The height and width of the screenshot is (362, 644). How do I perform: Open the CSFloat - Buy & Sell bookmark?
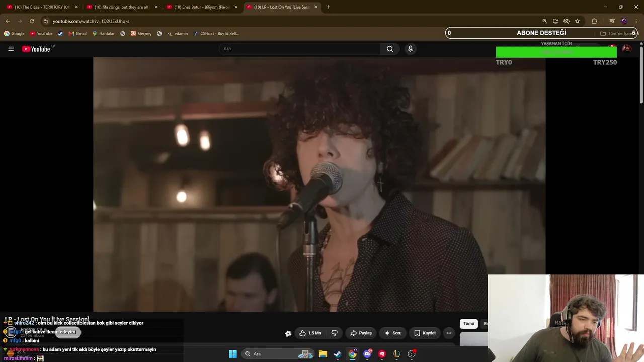click(x=216, y=34)
